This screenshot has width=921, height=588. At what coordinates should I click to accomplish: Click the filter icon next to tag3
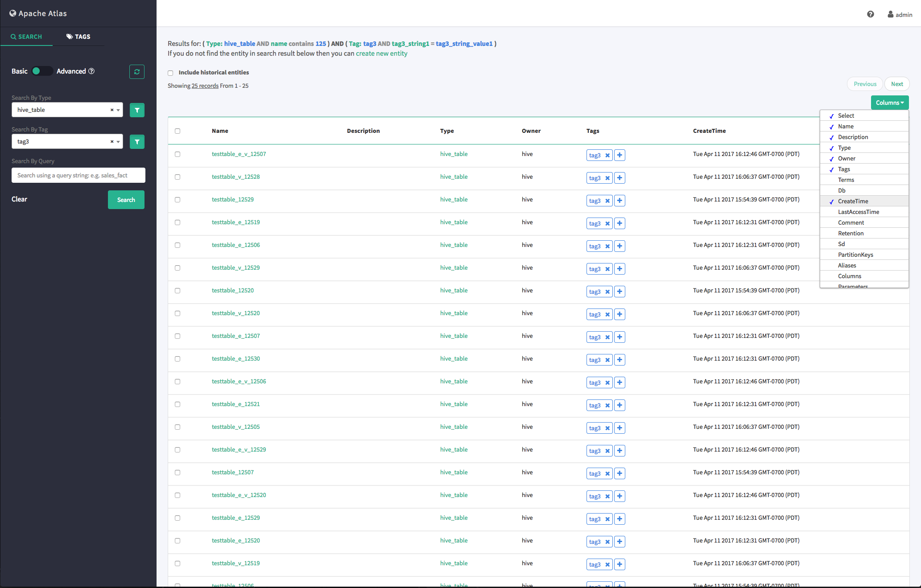point(136,141)
